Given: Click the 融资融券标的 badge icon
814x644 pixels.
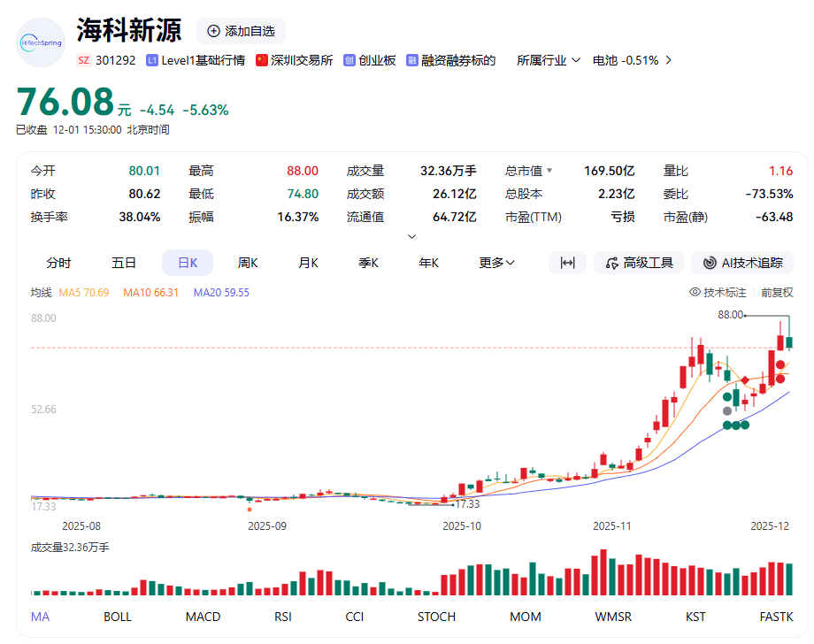Looking at the screenshot, I should coord(412,61).
